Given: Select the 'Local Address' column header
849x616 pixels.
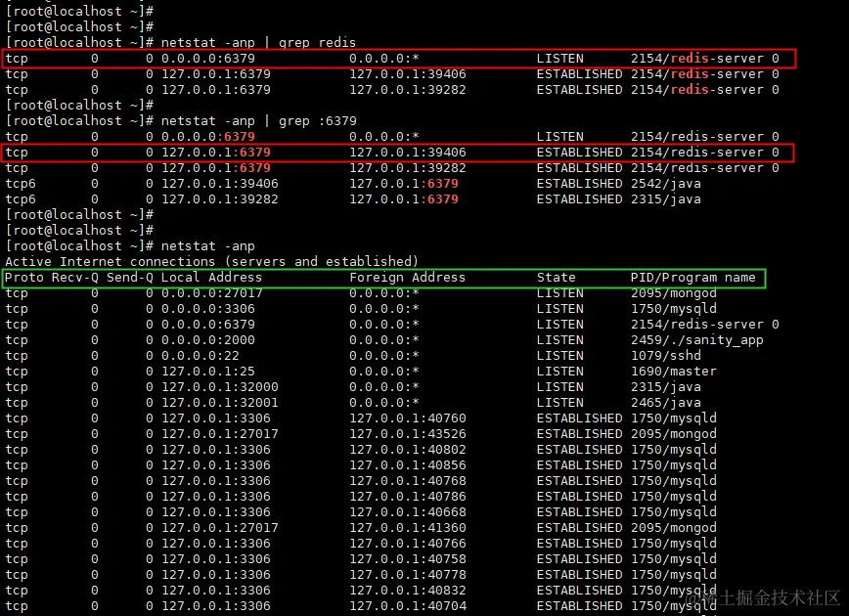Looking at the screenshot, I should tap(211, 277).
